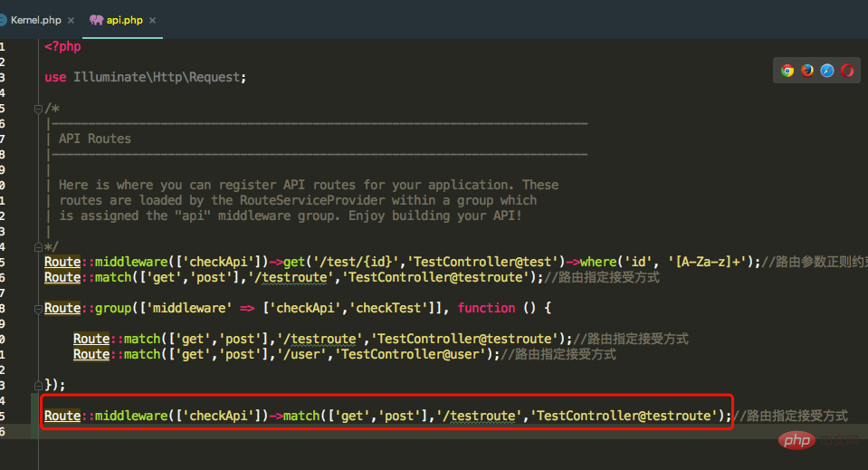This screenshot has width=868, height=470.
Task: Open file in Chrome browser
Action: [788, 71]
